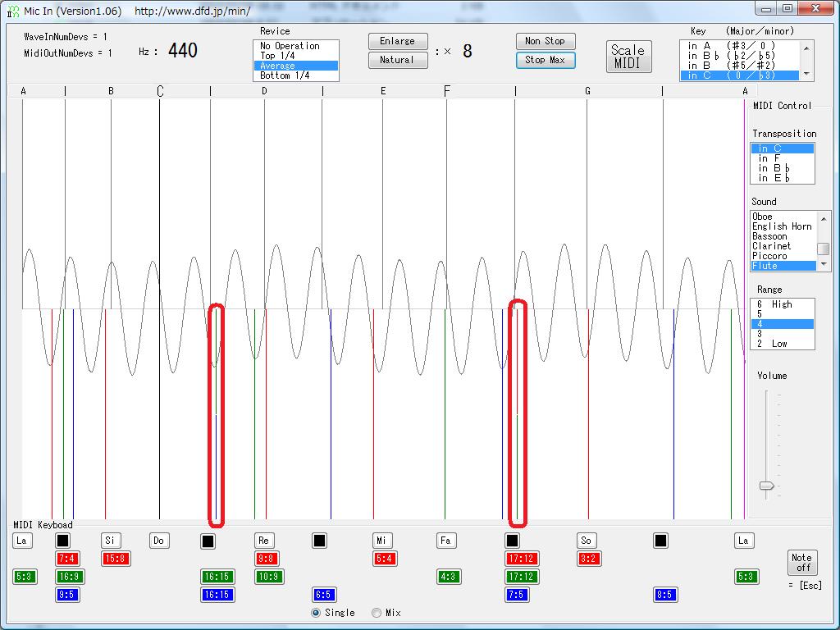Open the Scale MIDI button
840x630 pixels.
pyautogui.click(x=628, y=57)
